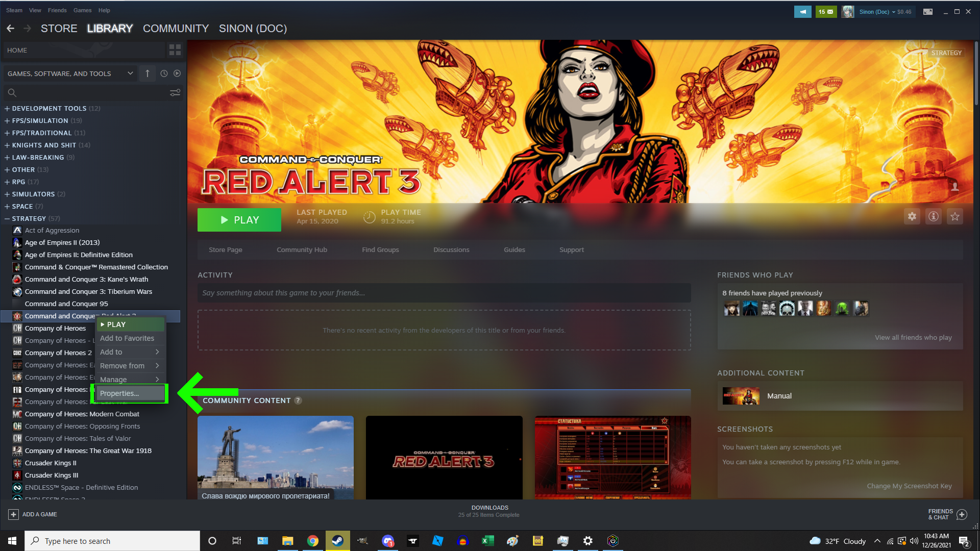Click the forward navigation arrow

pos(27,29)
